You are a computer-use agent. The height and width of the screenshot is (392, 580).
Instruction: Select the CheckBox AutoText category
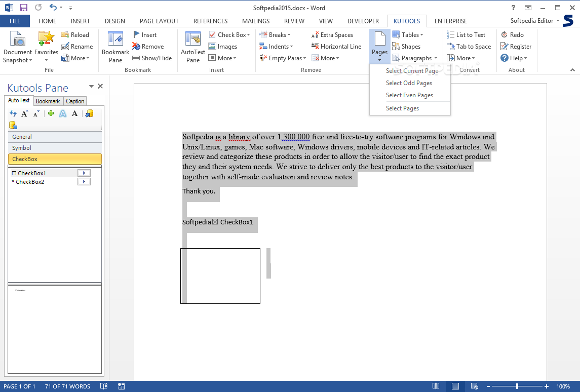pos(55,159)
